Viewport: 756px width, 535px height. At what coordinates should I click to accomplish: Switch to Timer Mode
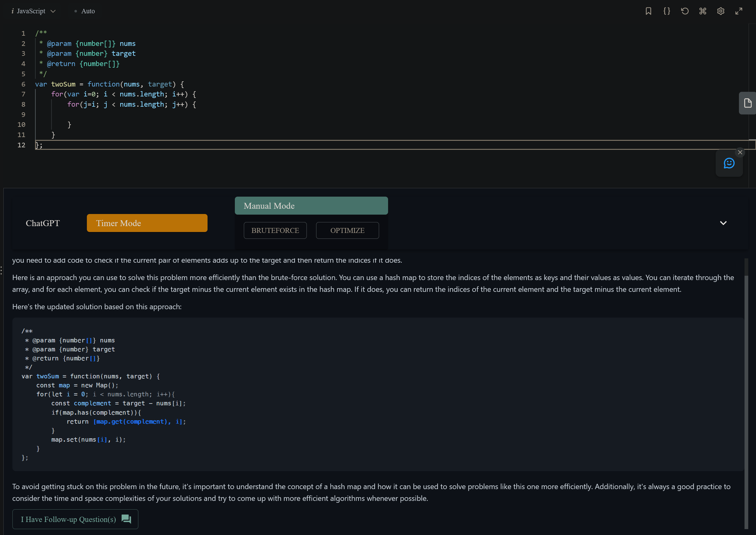click(x=147, y=223)
